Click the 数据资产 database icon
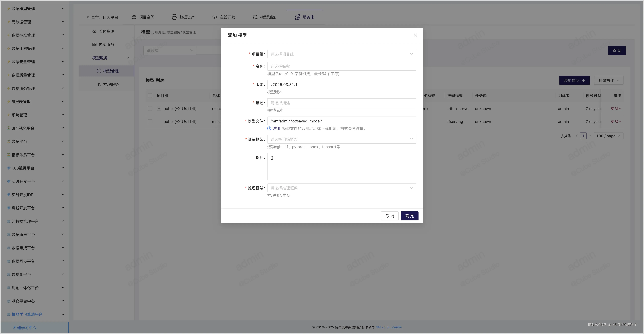Viewport: 644px width, 334px height. pos(174,17)
